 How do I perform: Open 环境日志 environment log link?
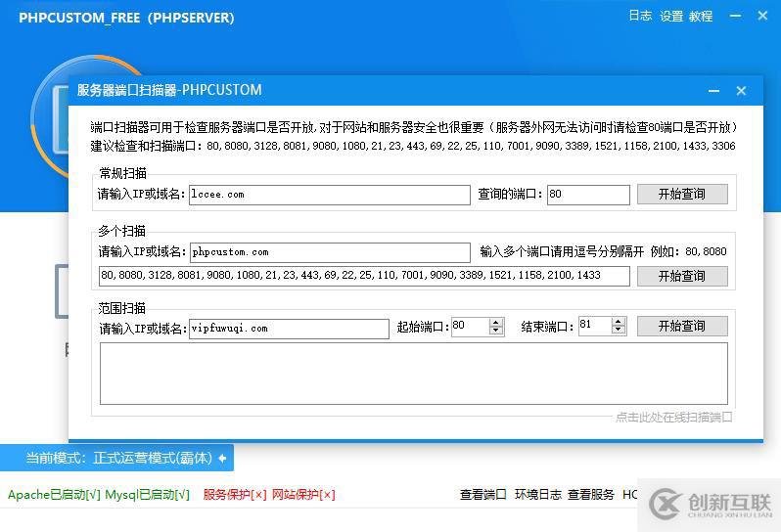[538, 495]
